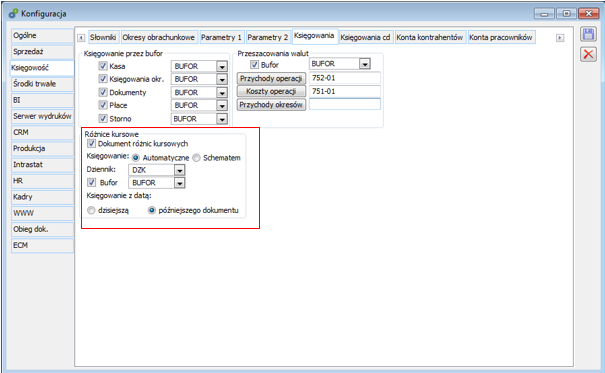
Task: Open the Dziennik DZK dropdown
Action: click(x=179, y=170)
